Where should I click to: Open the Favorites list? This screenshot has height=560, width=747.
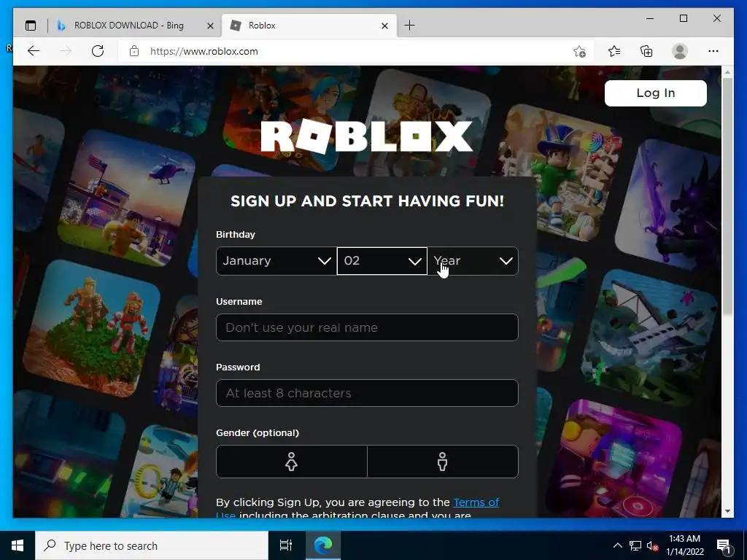click(614, 51)
